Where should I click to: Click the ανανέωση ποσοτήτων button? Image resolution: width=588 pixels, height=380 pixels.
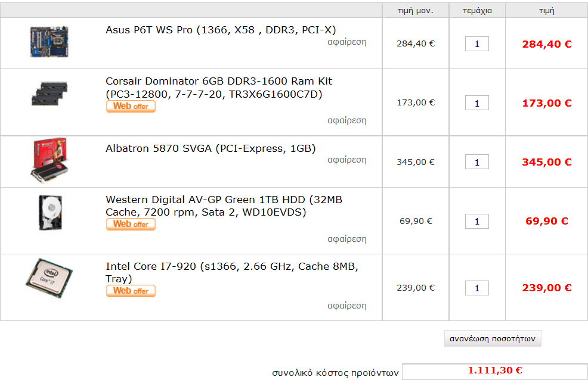pyautogui.click(x=493, y=338)
